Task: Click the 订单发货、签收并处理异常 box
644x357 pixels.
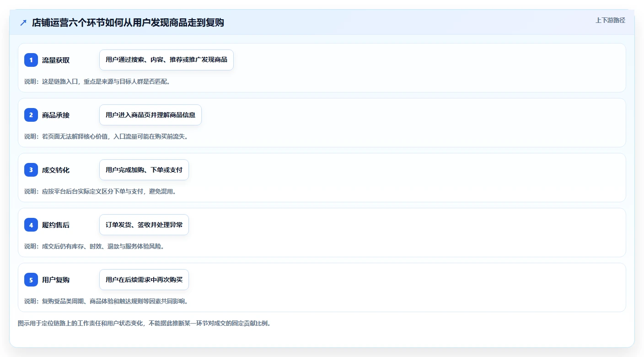Action: point(144,225)
